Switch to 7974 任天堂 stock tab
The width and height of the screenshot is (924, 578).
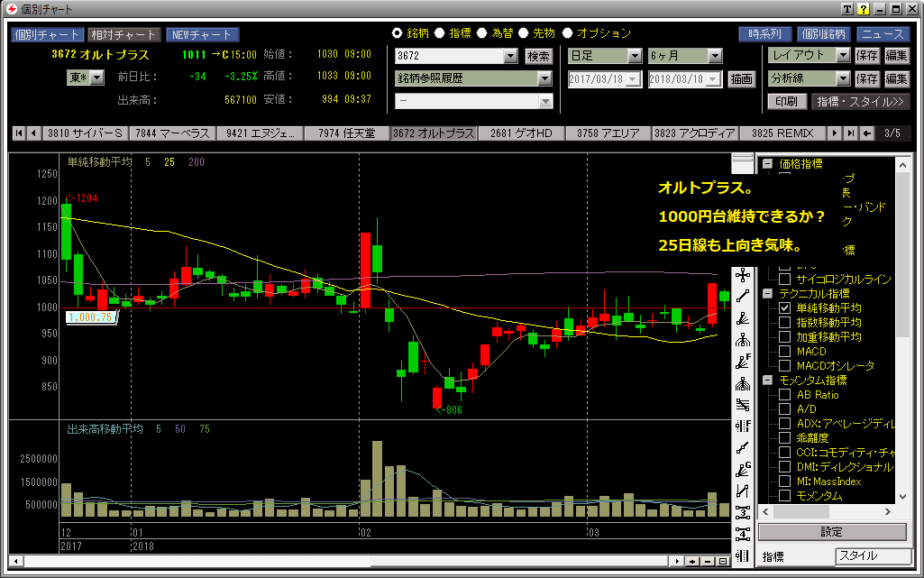[347, 133]
